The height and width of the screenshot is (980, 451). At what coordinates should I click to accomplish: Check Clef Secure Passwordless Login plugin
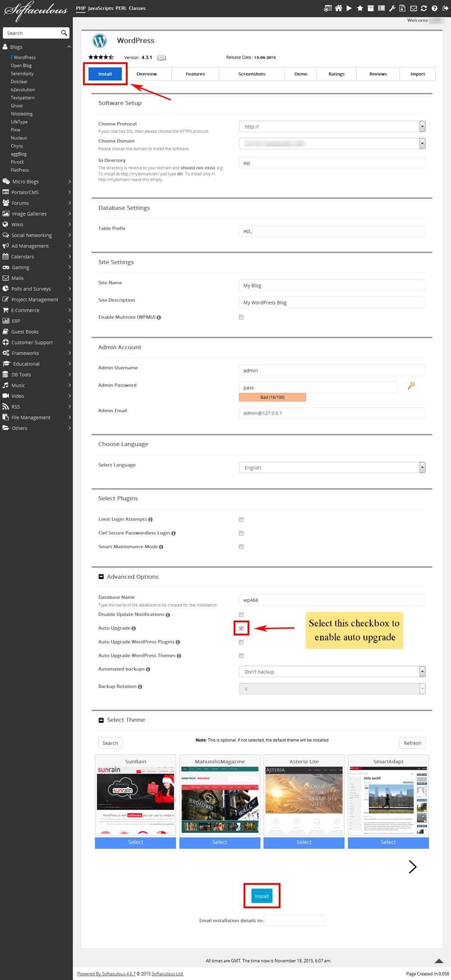[241, 533]
